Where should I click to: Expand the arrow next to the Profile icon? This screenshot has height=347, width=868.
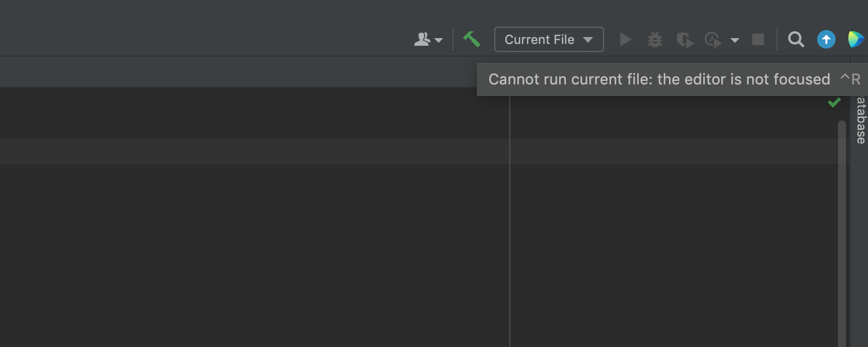[735, 40]
